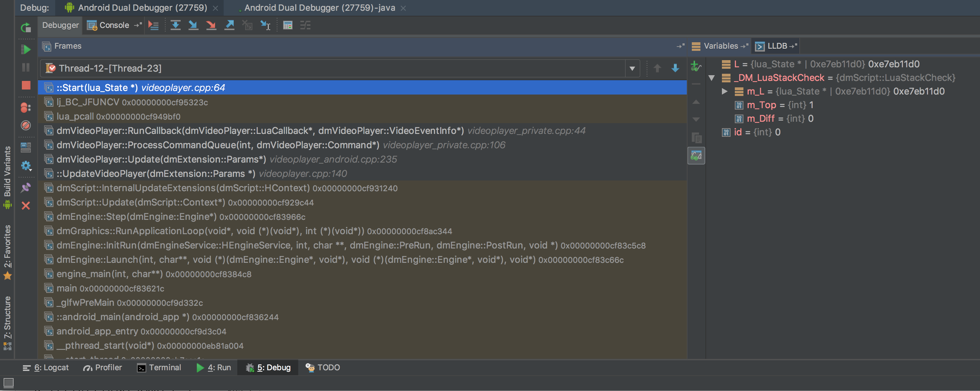
Task: Click the Step Over toolbar icon
Action: (x=175, y=25)
